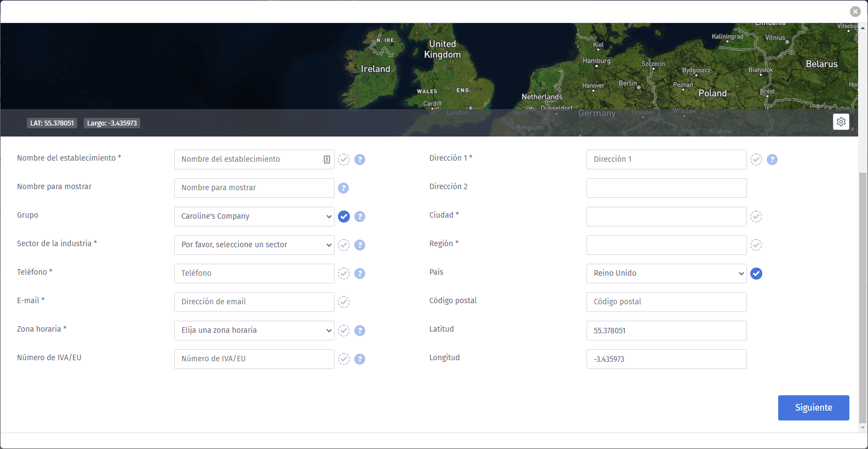
Task: Click the Sector de la industria label
Action: (x=57, y=243)
